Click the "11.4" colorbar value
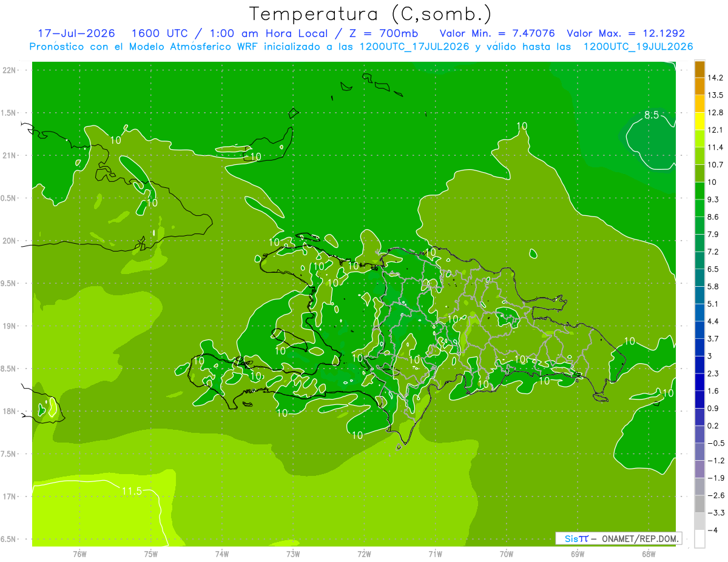 click(716, 147)
